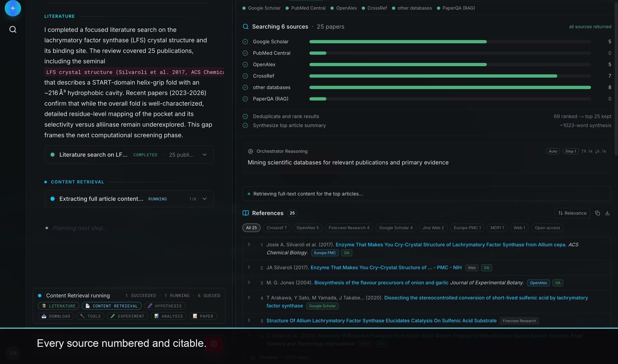Click the check icon for Deduplicate and rank results

[x=245, y=116]
